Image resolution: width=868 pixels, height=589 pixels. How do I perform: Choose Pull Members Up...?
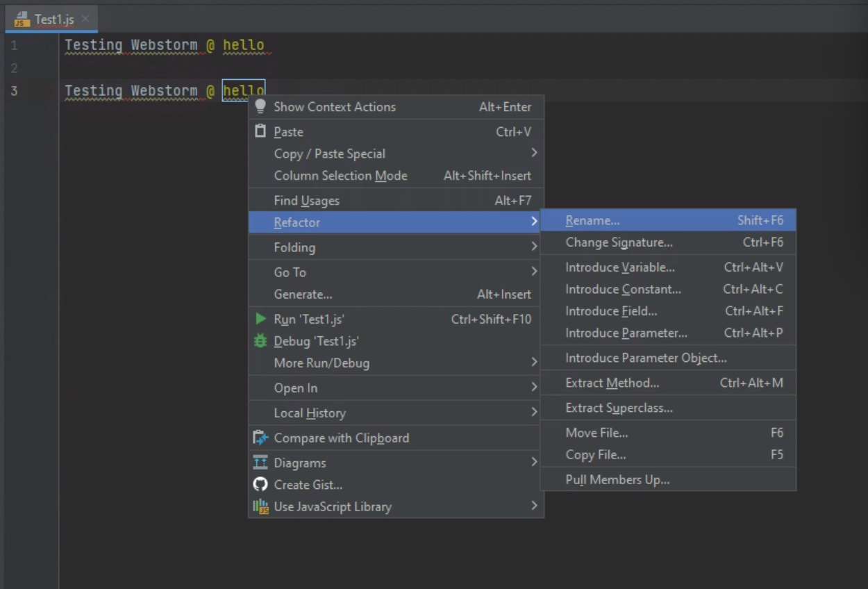point(668,480)
